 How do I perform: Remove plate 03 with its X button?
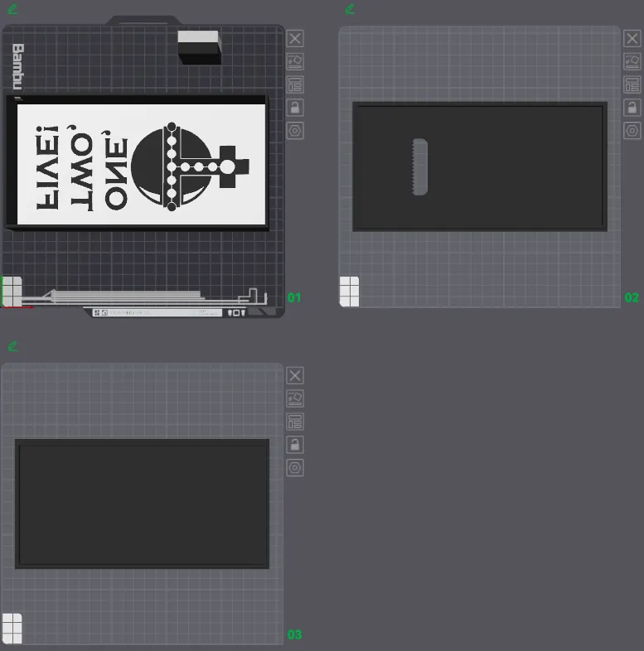click(x=295, y=376)
